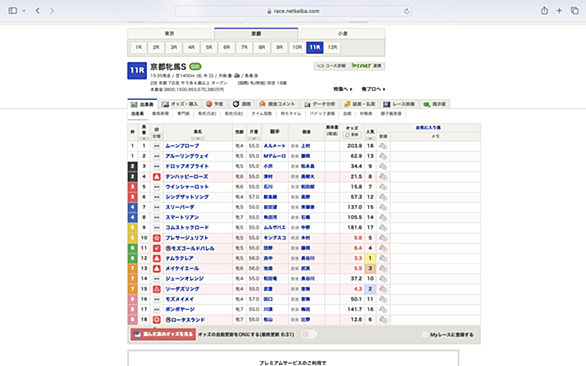Expand the sidebar options dropdown chevron
The image size is (586, 366).
[24, 11]
